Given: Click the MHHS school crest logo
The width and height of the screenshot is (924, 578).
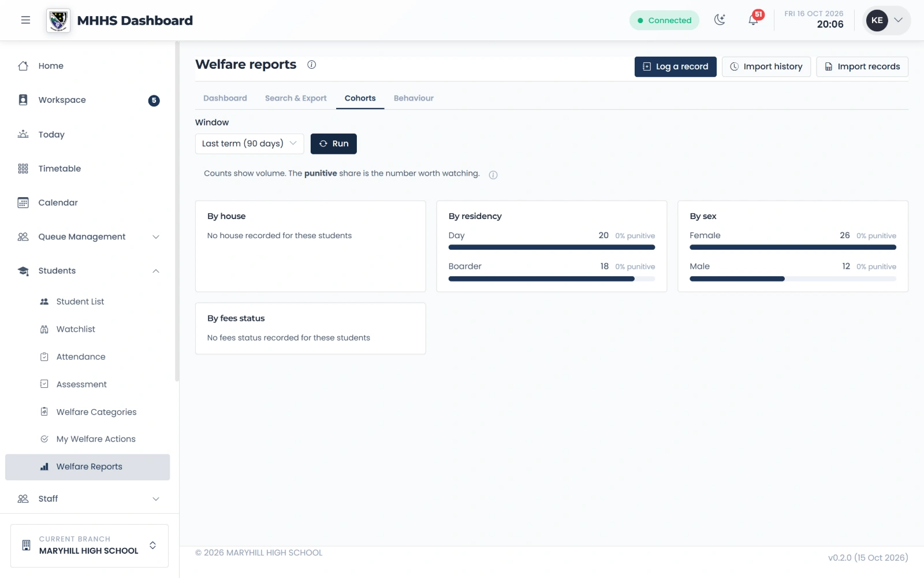Looking at the screenshot, I should 58,21.
